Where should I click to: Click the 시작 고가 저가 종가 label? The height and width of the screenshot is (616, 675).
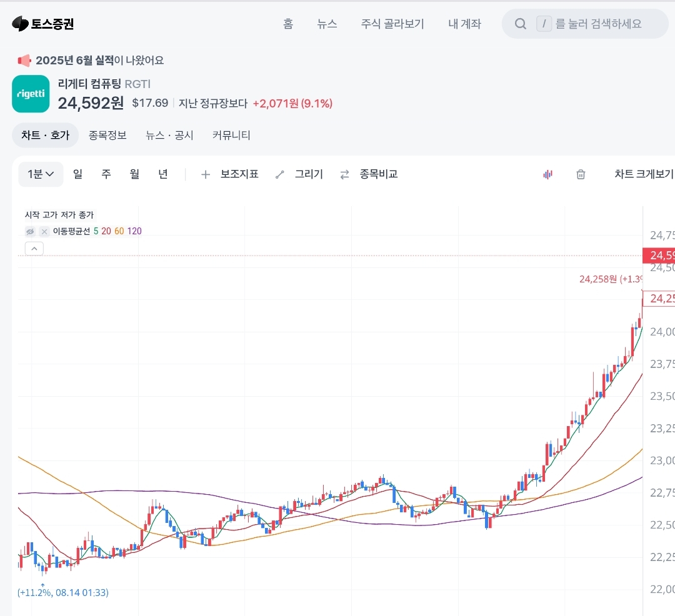click(59, 215)
